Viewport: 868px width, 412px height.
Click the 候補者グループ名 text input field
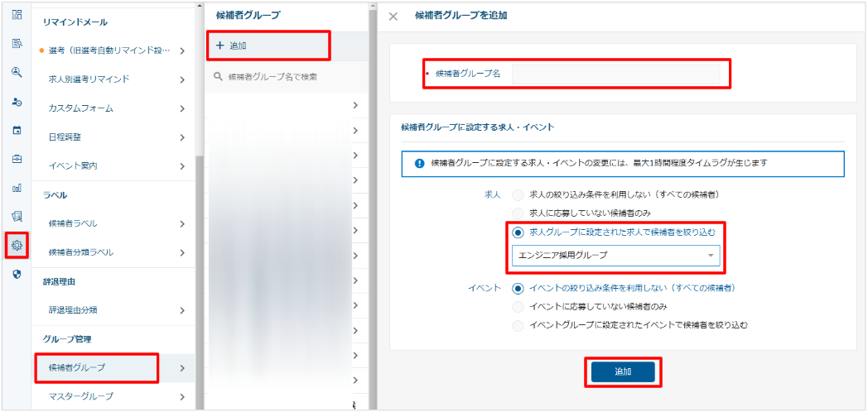[x=615, y=74]
